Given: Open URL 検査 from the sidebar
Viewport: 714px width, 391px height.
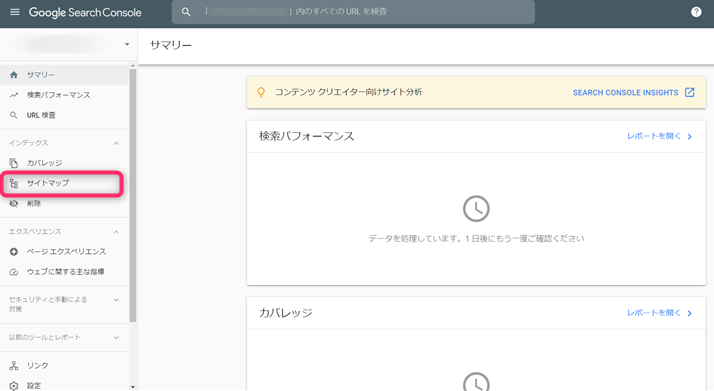Looking at the screenshot, I should (64, 115).
